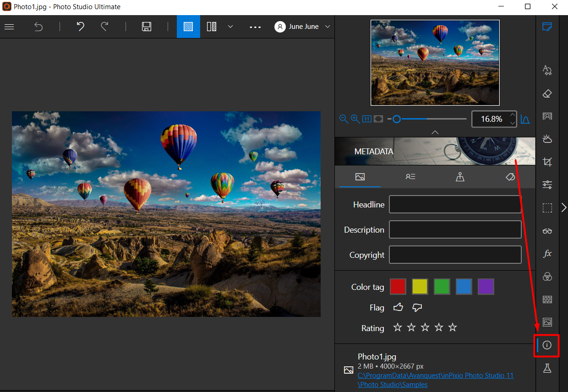This screenshot has height=392, width=568.
Task: Open the Crop tool
Action: pos(547,162)
